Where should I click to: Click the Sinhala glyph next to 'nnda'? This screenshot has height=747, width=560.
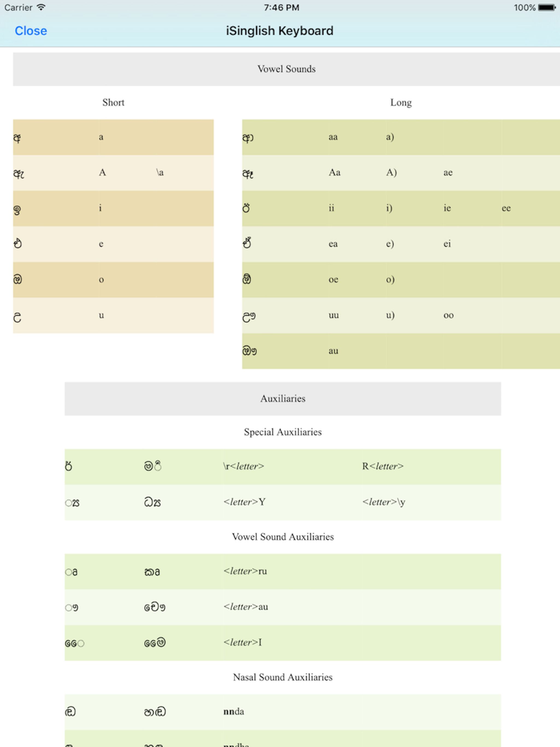[70, 711]
